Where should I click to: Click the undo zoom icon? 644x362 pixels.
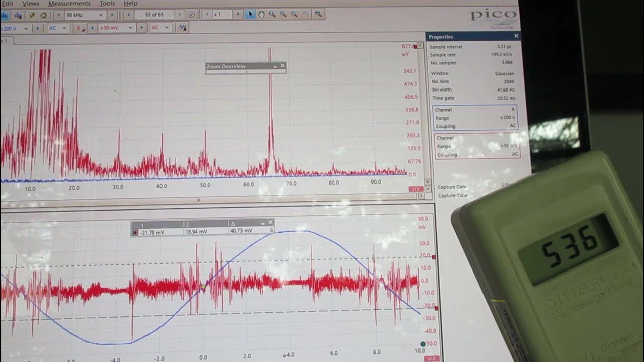[305, 15]
